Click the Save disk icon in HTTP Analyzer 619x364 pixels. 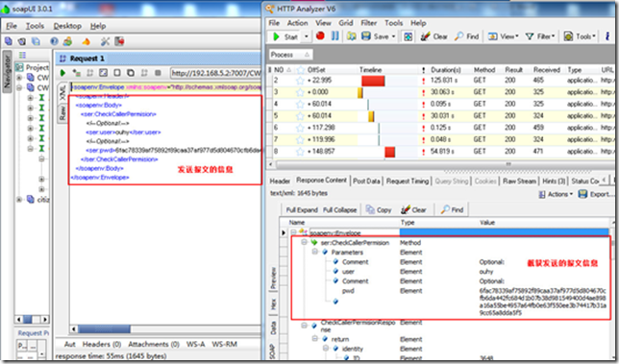point(366,36)
